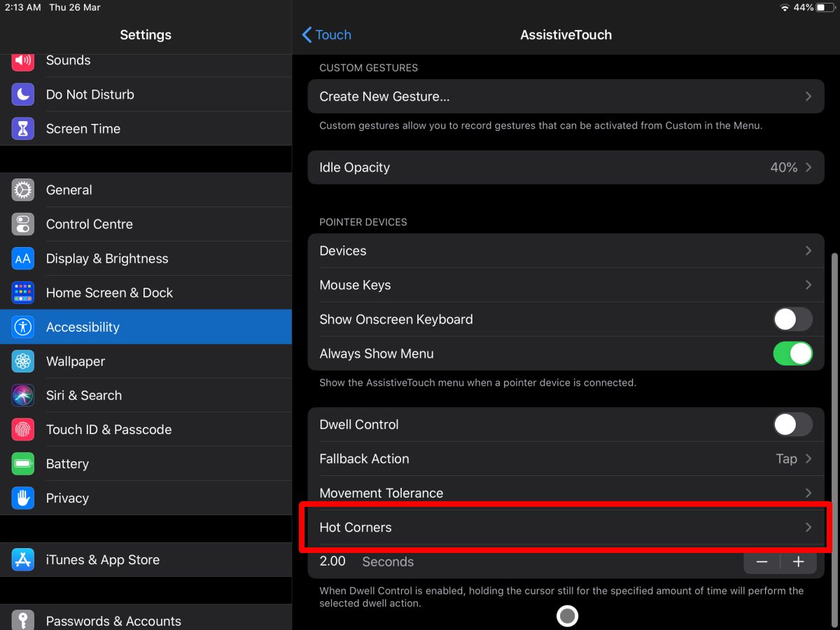
Task: Open General settings category
Action: 146,190
